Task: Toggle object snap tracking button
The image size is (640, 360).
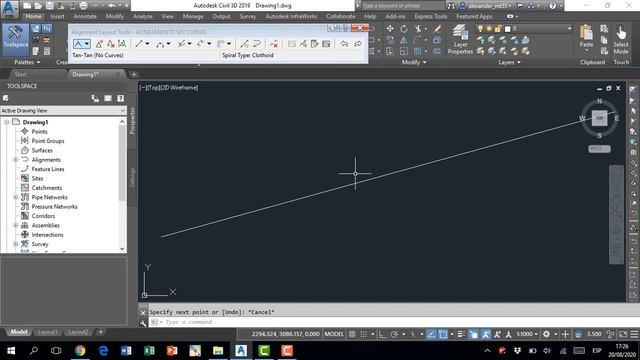Action: coord(431,334)
